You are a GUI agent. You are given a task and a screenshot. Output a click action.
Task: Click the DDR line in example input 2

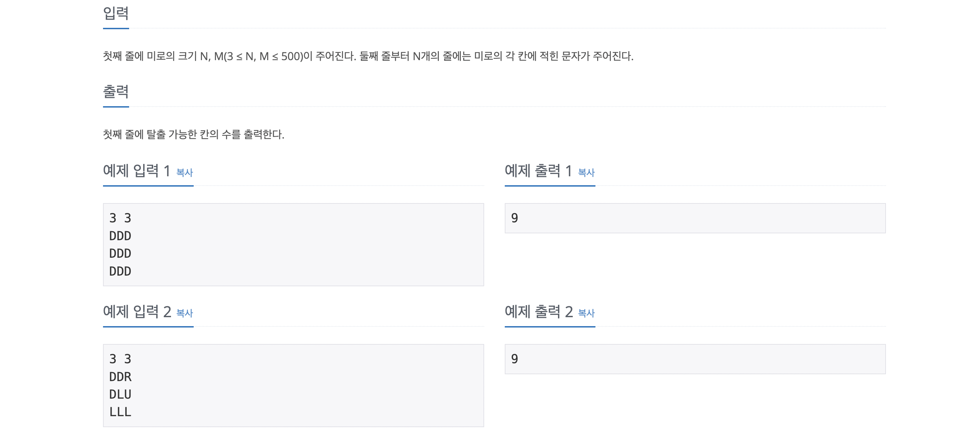(120, 377)
